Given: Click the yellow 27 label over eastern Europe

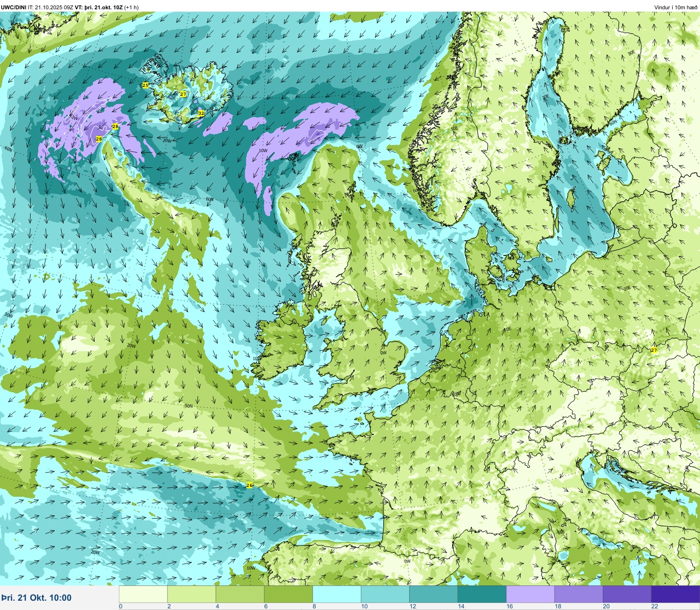Looking at the screenshot, I should [x=654, y=350].
